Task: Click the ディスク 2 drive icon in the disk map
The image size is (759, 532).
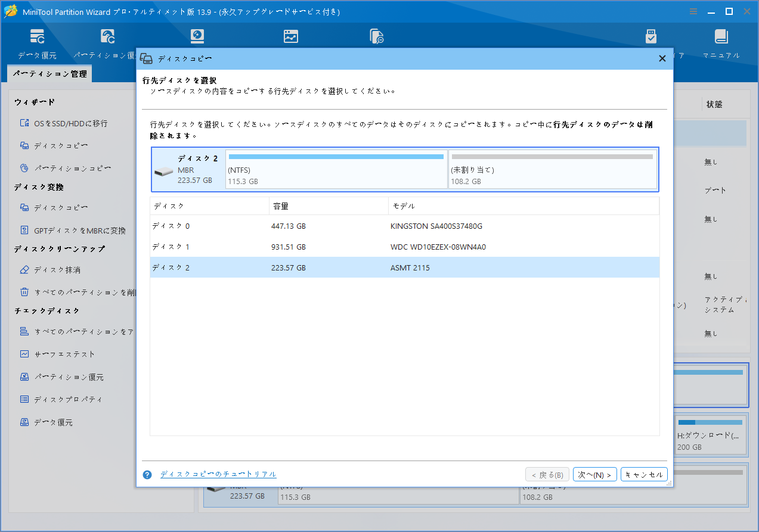Action: tap(163, 172)
